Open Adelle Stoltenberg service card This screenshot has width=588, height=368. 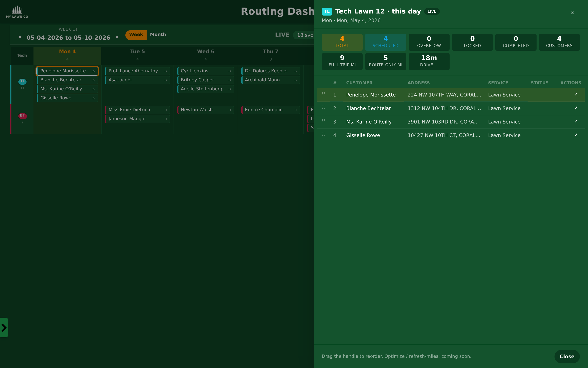pyautogui.click(x=206, y=89)
